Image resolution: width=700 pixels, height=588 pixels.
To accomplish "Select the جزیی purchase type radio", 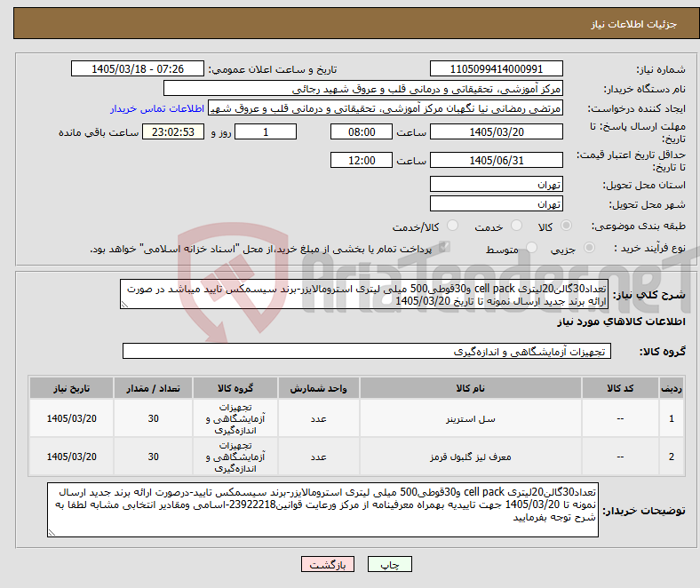I will 589,247.
